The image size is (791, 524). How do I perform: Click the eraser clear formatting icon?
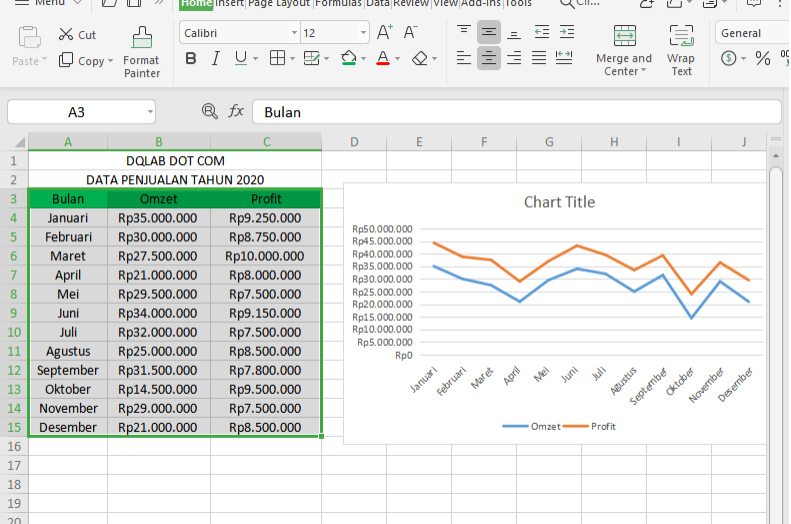(420, 59)
